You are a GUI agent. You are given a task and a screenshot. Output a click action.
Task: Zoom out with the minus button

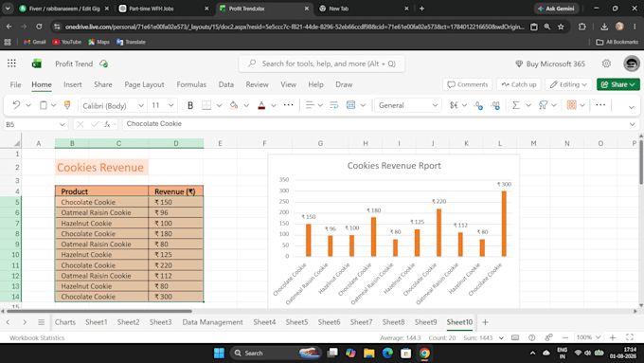(x=565, y=337)
